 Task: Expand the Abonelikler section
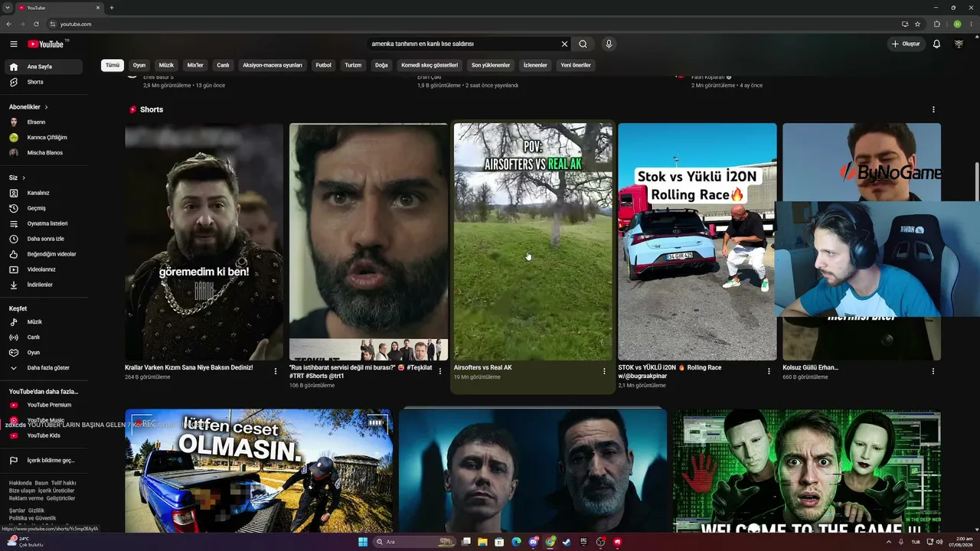(x=28, y=107)
